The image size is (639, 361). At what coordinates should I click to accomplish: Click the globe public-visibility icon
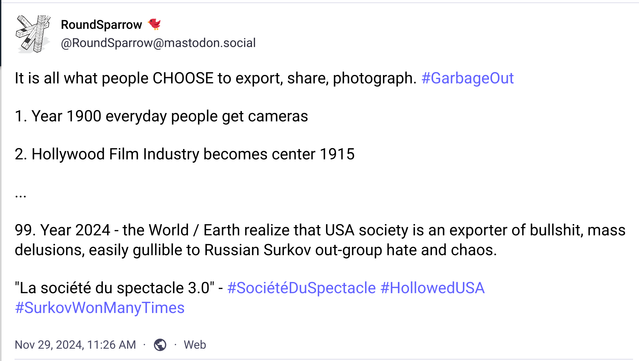[160, 345]
